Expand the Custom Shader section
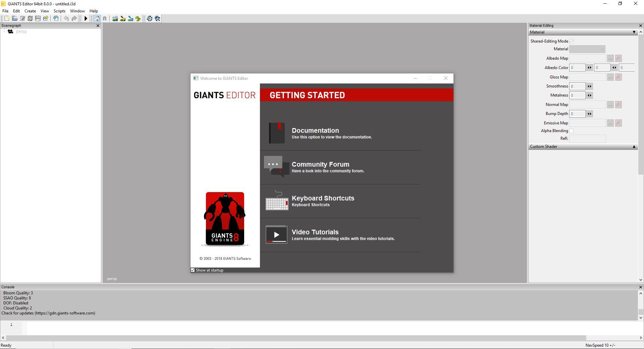This screenshot has height=349, width=644. 634,147
